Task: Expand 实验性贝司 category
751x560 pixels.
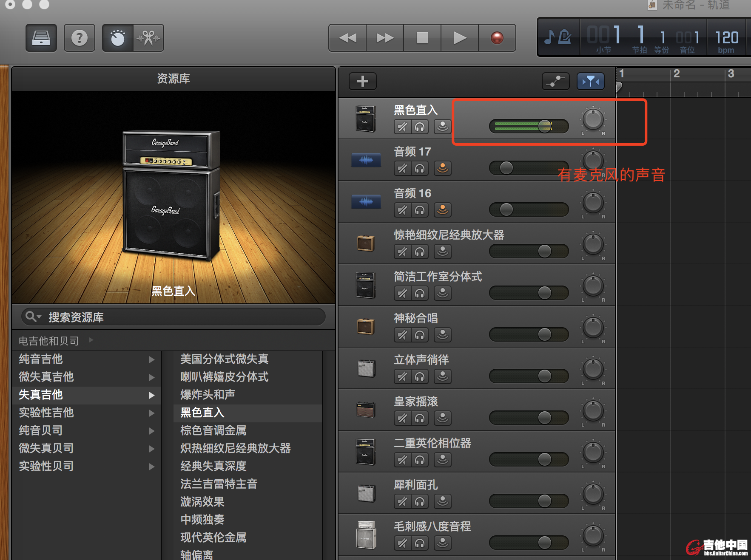Action: tap(151, 467)
